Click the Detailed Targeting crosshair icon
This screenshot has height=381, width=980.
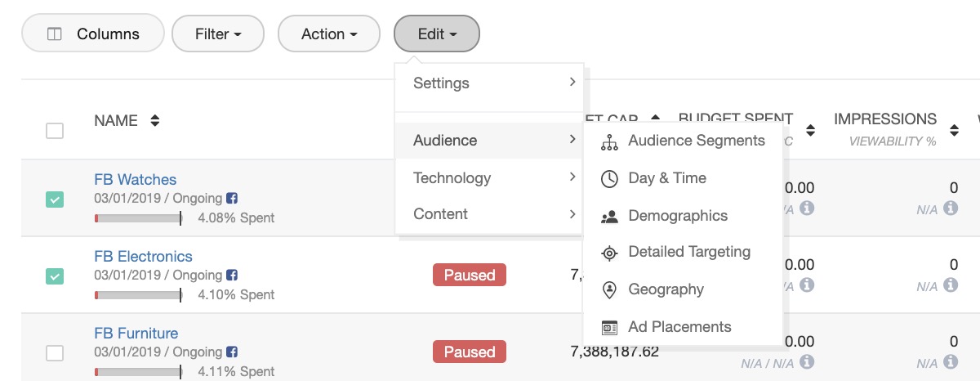[x=609, y=253]
